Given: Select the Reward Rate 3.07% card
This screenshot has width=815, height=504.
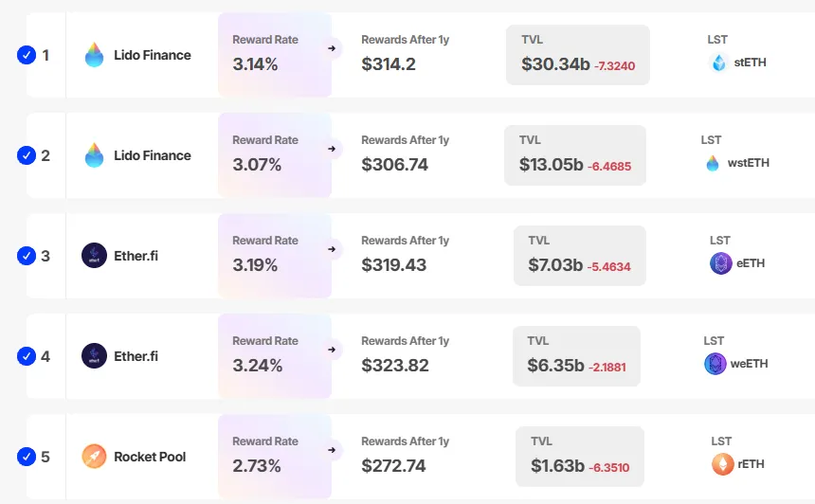Looking at the screenshot, I should 274,153.
